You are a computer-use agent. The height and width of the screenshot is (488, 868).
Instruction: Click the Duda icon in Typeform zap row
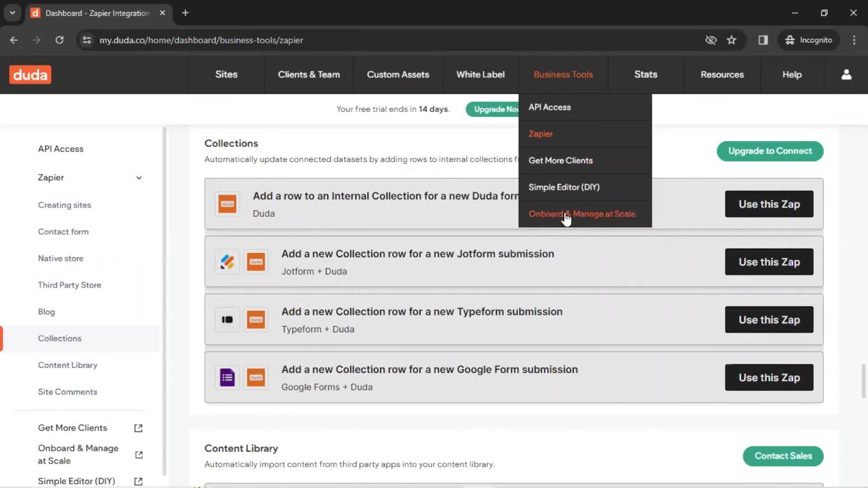[256, 319]
